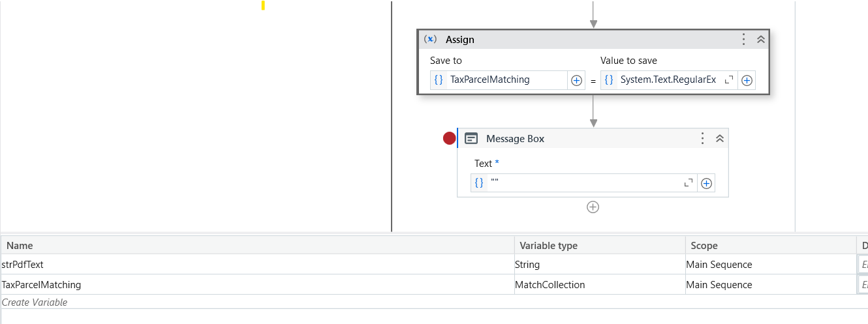The image size is (868, 324).
Task: Add activity below the Message Box
Action: (x=593, y=207)
